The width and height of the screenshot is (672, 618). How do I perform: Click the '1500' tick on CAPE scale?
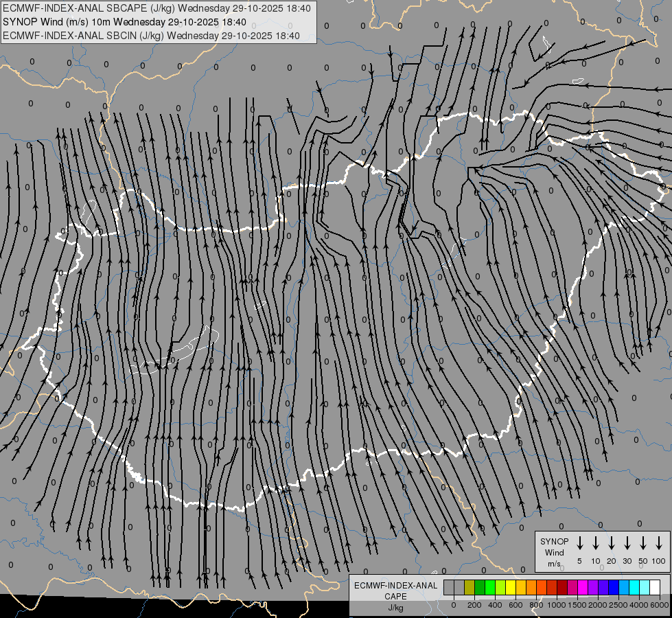577,605
